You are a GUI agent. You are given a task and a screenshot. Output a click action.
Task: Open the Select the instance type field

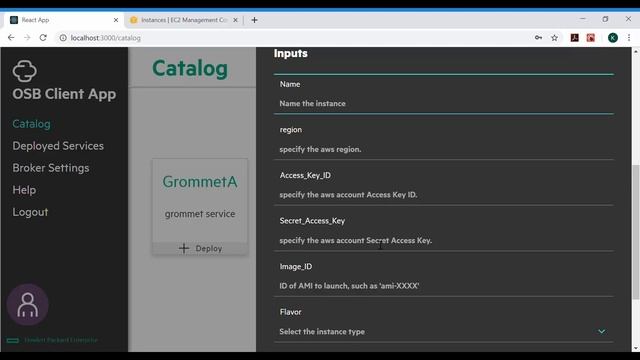point(443,331)
